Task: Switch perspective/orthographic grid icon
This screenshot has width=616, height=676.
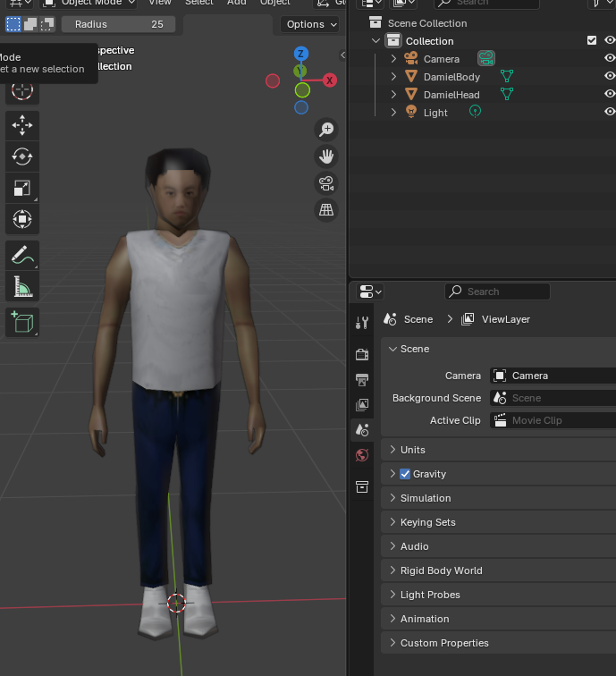Action: 326,210
